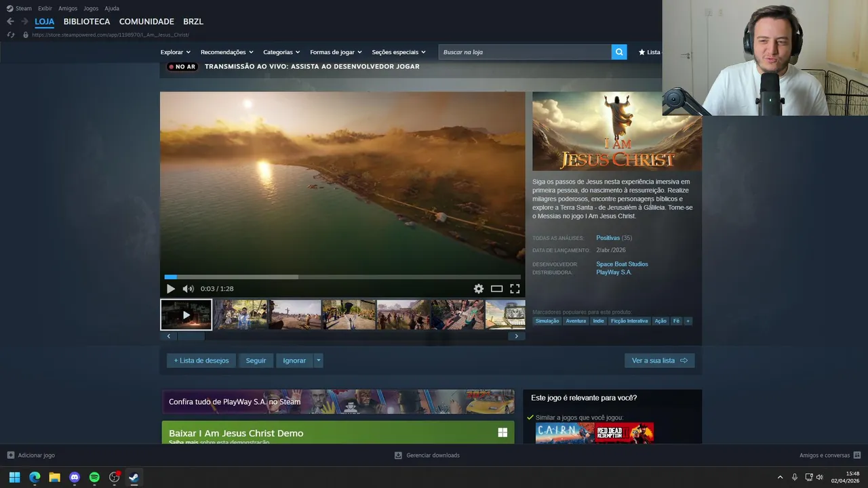Open Discord from taskbar
The image size is (868, 488).
(x=75, y=477)
